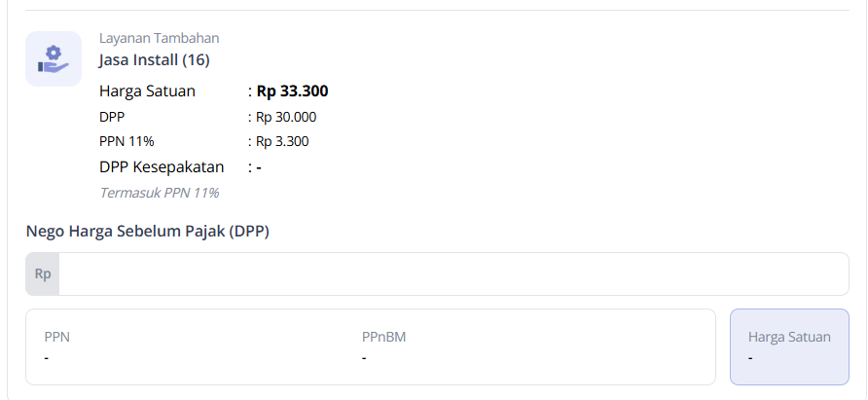Screen dimensions: 868x400
Task: Click the Harga Satuan label beside Rp 33.300
Action: coord(147,91)
